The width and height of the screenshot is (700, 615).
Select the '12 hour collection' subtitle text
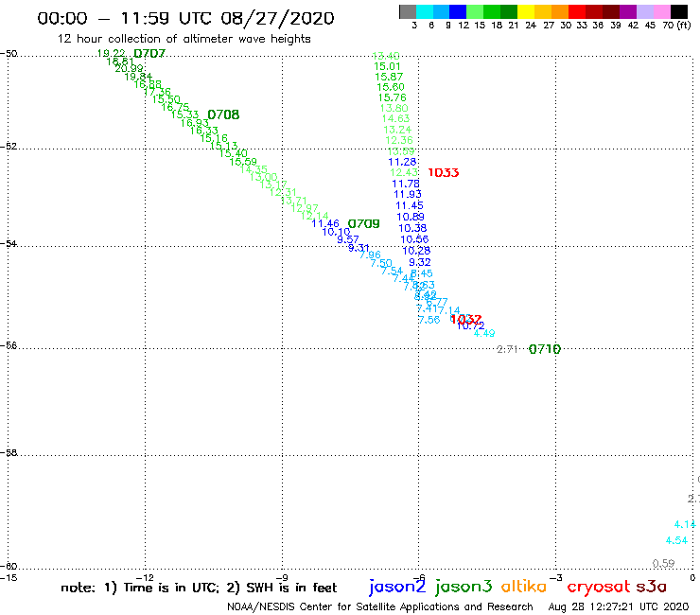(x=184, y=40)
